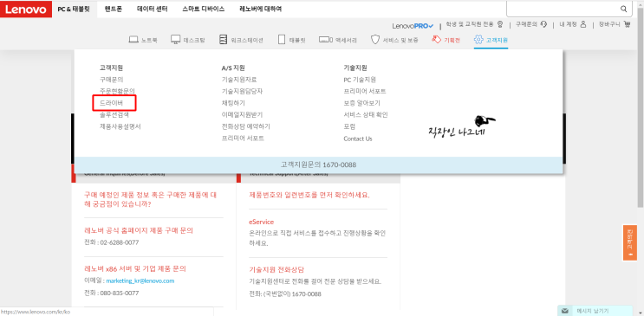Click the marketing_kr@lenovo.com email link

click(140, 281)
